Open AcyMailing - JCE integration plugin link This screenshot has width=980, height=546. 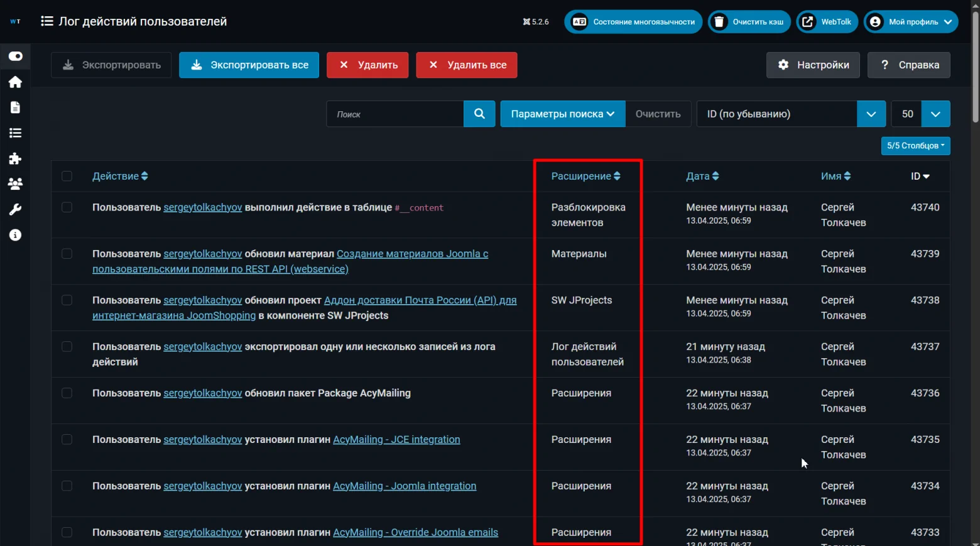coord(396,440)
